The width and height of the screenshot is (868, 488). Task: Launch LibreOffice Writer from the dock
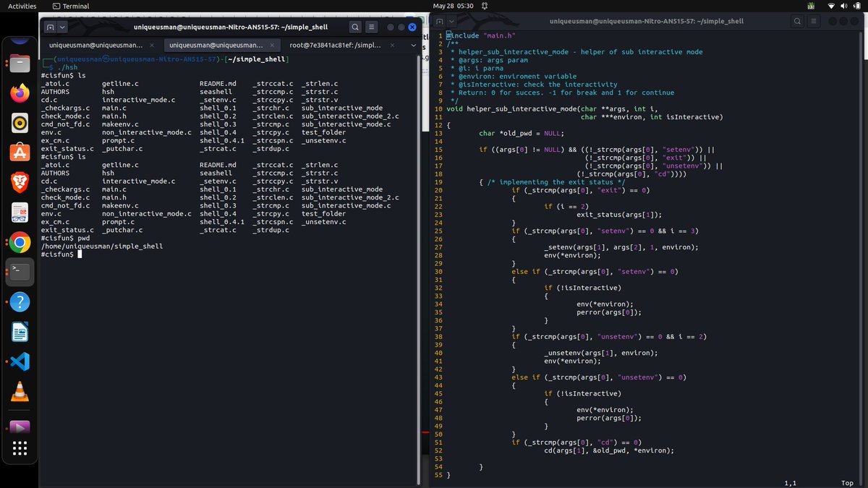click(20, 332)
